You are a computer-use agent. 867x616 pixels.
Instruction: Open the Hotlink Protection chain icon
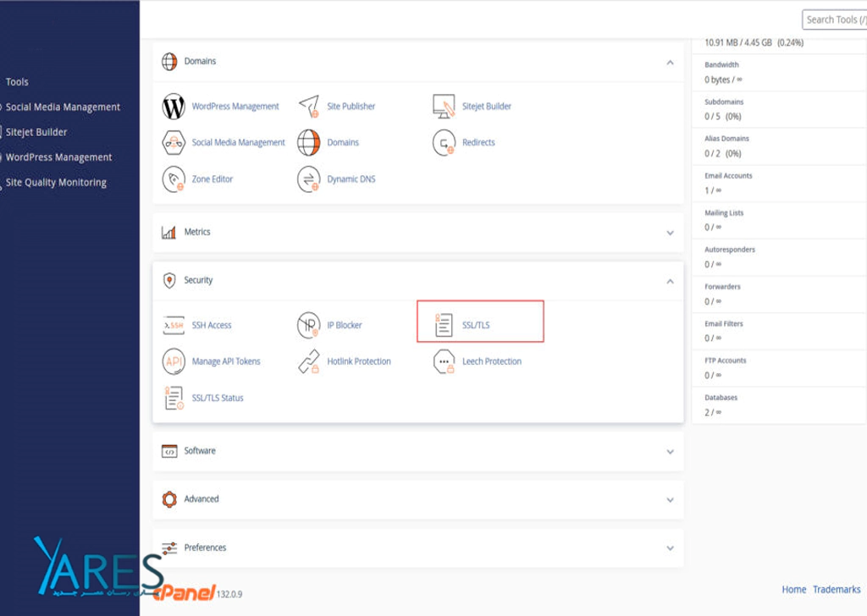point(309,361)
